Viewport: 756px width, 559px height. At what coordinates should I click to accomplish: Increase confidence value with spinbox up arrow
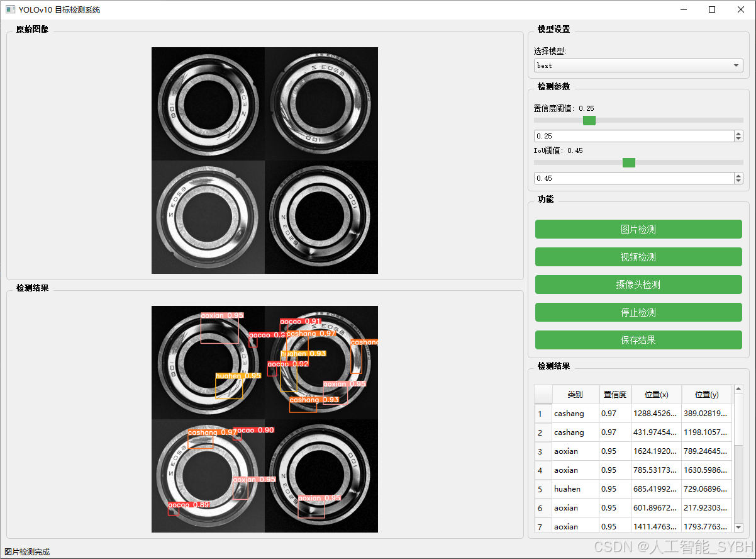[x=738, y=133]
